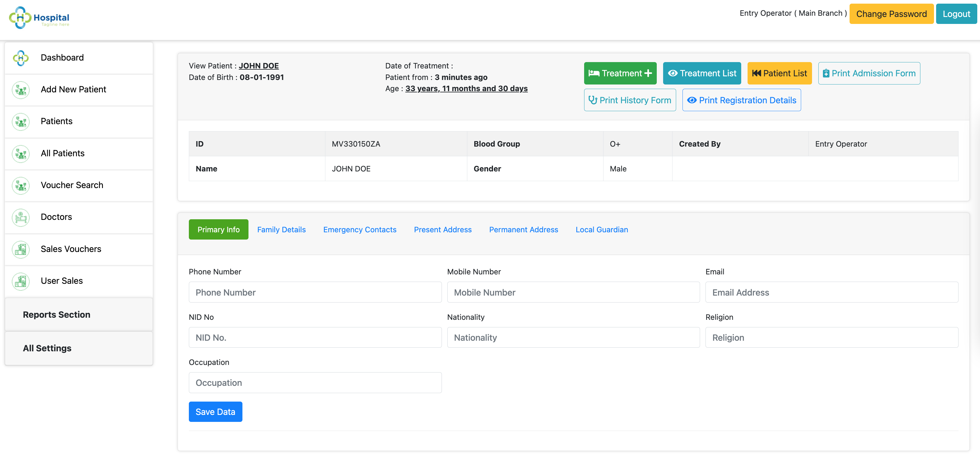The width and height of the screenshot is (980, 467).
Task: Switch to Permanent Address tab
Action: point(524,230)
